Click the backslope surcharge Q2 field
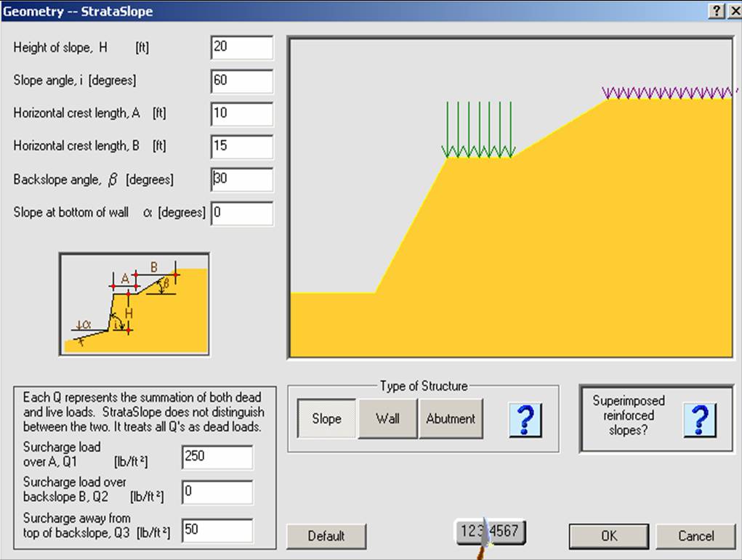 (x=217, y=492)
